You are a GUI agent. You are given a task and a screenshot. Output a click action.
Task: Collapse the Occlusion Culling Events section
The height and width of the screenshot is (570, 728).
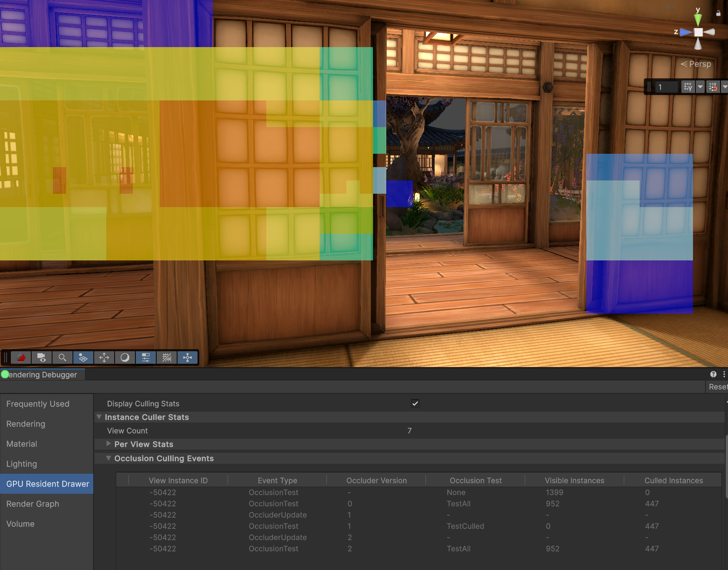[x=109, y=458]
